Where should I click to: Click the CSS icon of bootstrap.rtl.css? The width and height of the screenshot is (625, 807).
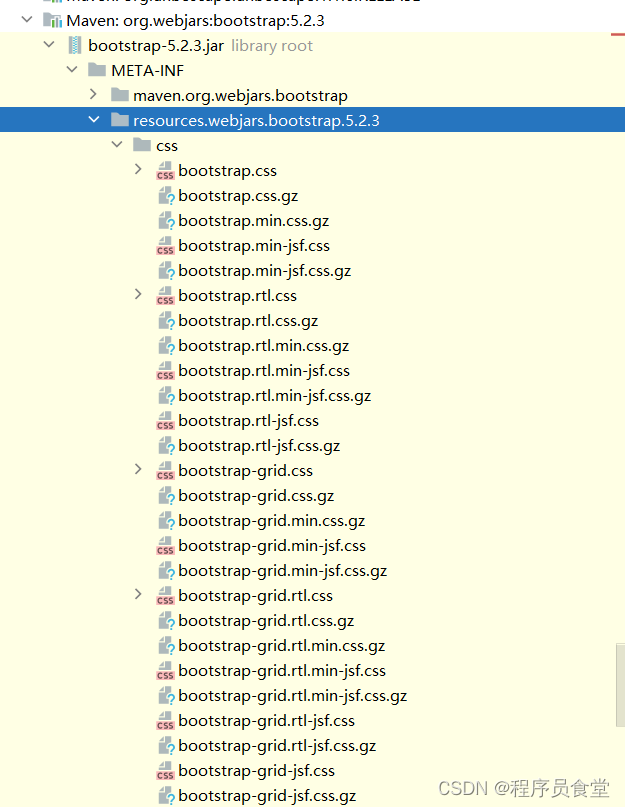tap(165, 295)
